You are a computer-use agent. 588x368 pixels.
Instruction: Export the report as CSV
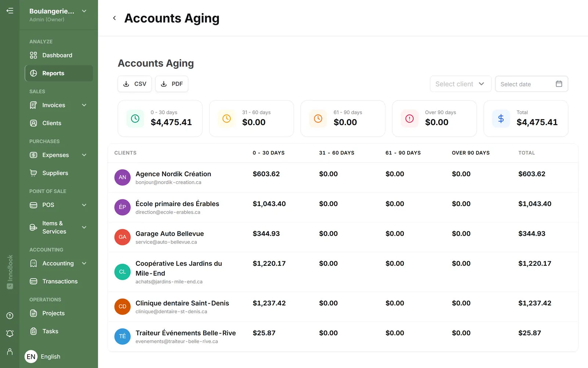coord(135,84)
